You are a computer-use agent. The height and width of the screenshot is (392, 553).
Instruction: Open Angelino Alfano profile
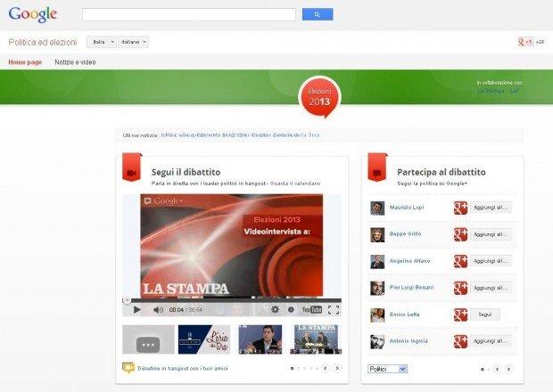pyautogui.click(x=409, y=261)
